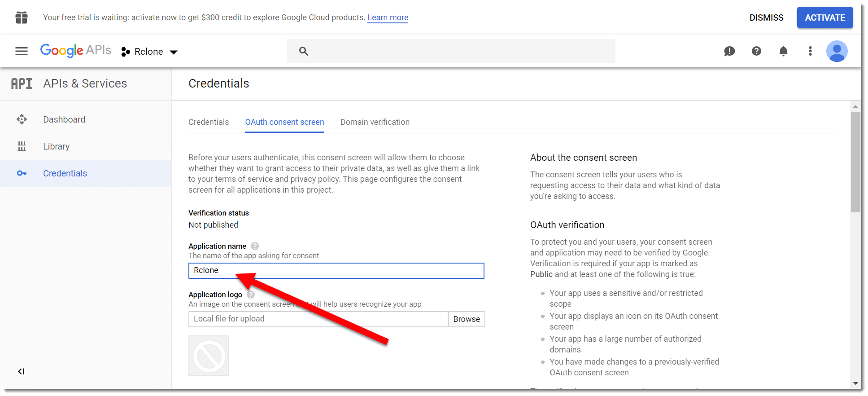Click the Application name help icon
Image resolution: width=868 pixels, height=396 pixels.
click(x=255, y=246)
